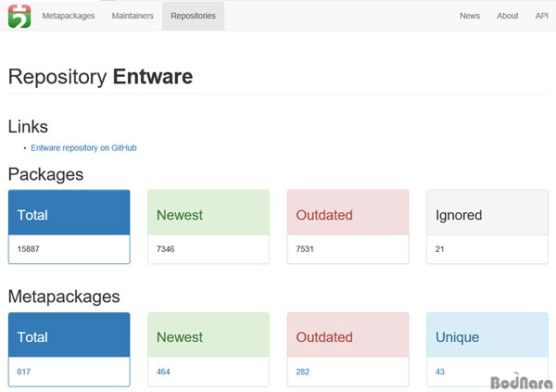The height and width of the screenshot is (392, 556).
Task: Click packages total value 15887
Action: pyautogui.click(x=29, y=249)
